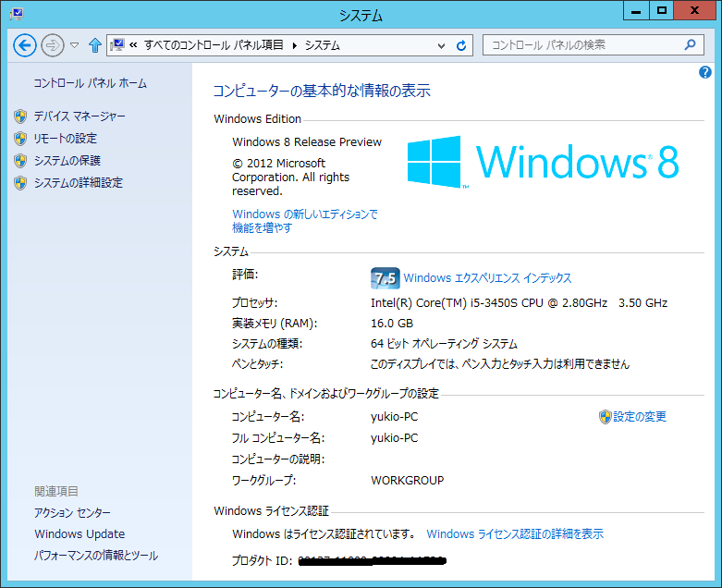
Task: Open デバイス マネージャー from sidebar
Action: (x=79, y=116)
